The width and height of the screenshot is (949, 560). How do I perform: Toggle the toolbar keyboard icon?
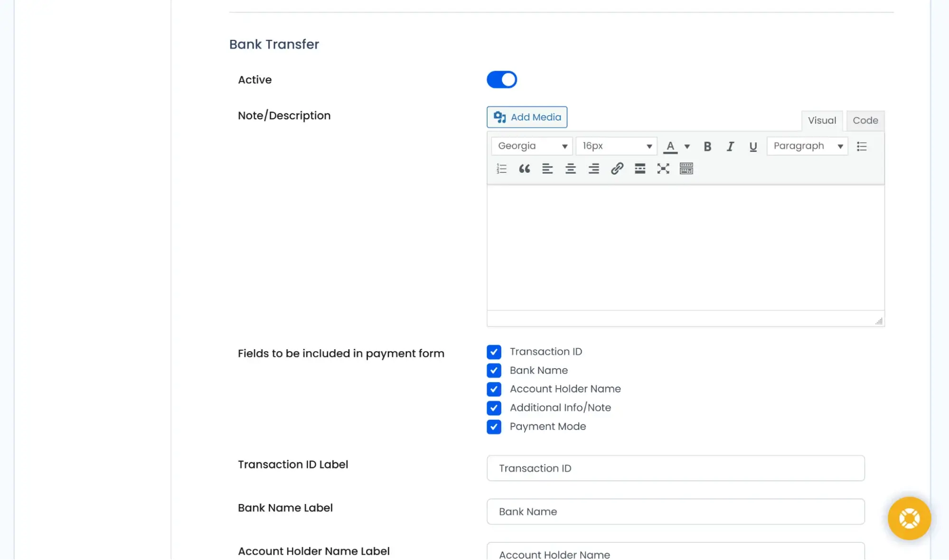pos(686,168)
